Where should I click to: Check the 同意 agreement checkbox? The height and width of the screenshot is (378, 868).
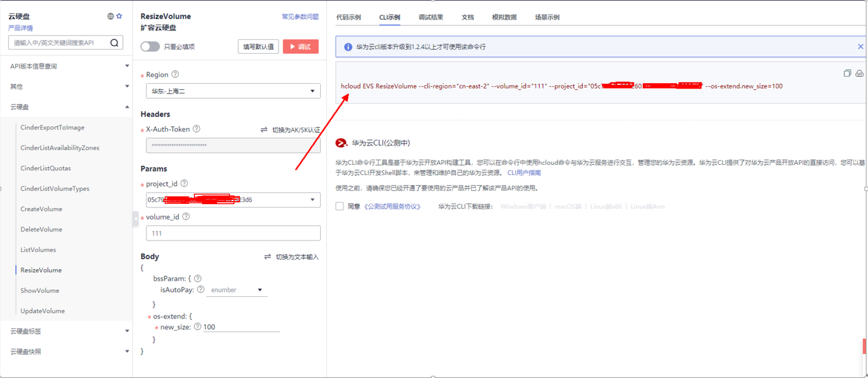pyautogui.click(x=339, y=206)
